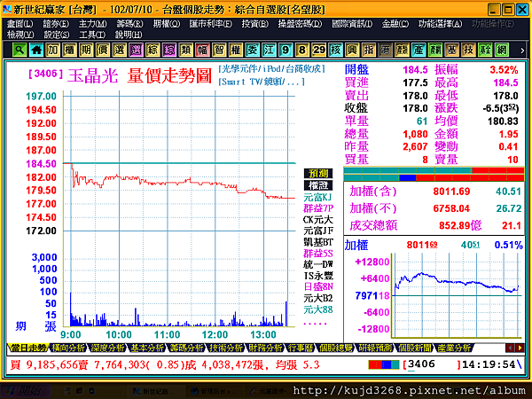Viewport: 532px width, 399px height.
Task: Click the Windows 開始 start button
Action: 26,391
